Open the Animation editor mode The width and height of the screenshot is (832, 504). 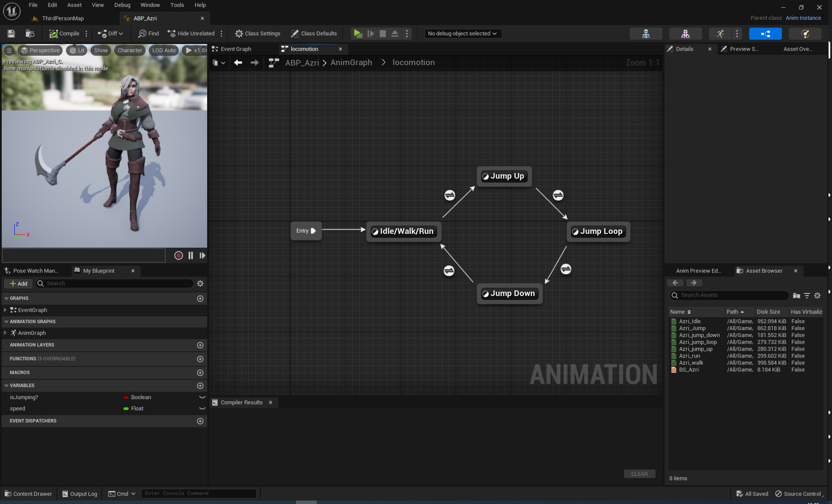coord(720,33)
